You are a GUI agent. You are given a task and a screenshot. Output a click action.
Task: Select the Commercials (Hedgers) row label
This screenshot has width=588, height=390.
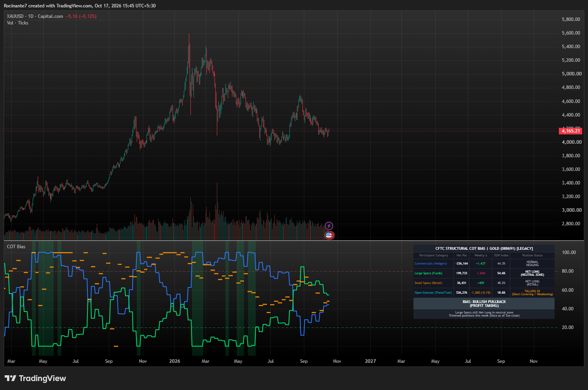click(x=431, y=264)
